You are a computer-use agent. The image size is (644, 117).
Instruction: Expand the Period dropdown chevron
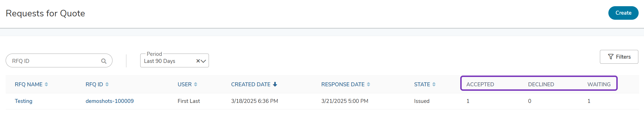click(203, 61)
